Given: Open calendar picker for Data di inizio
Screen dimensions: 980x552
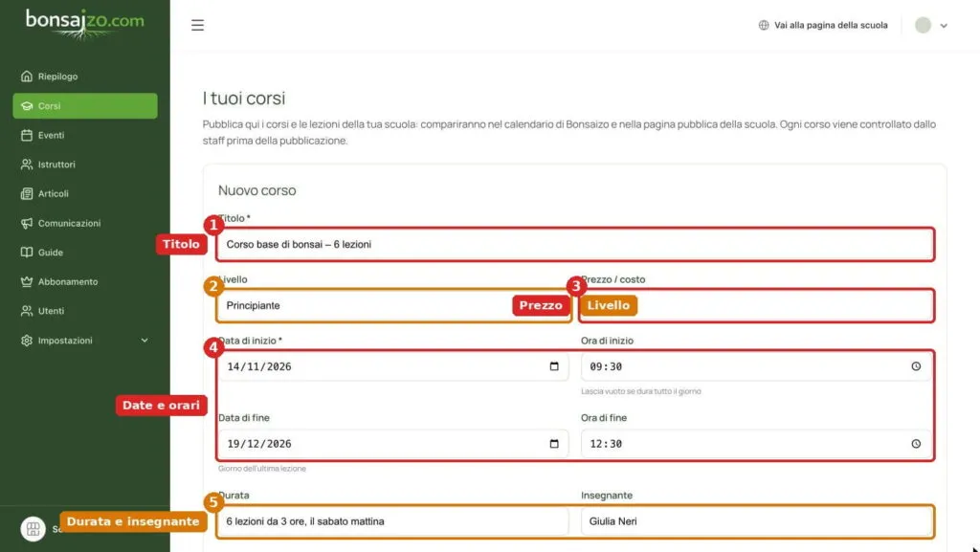Looking at the screenshot, I should coord(554,366).
